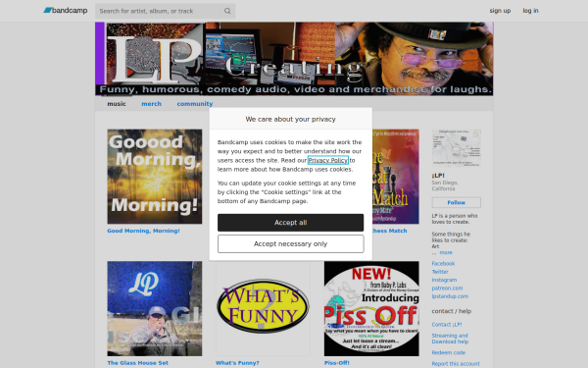Click the Bandcamp logo
The image size is (588, 368).
click(x=66, y=11)
